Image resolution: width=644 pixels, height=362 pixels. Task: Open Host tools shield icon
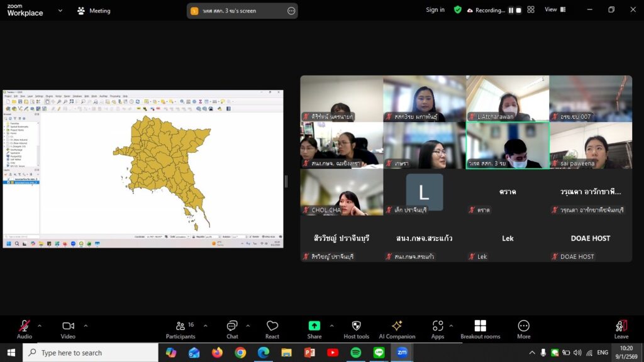(x=356, y=329)
